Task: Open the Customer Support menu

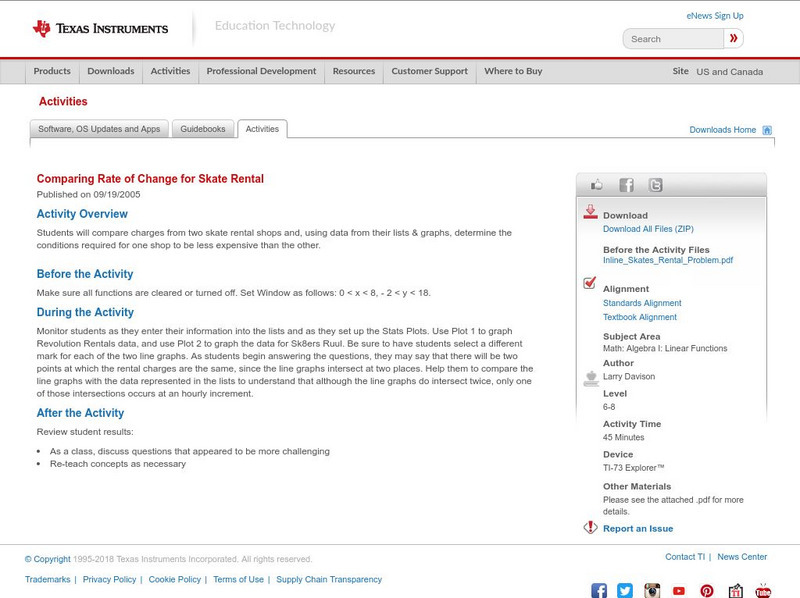Action: (430, 71)
